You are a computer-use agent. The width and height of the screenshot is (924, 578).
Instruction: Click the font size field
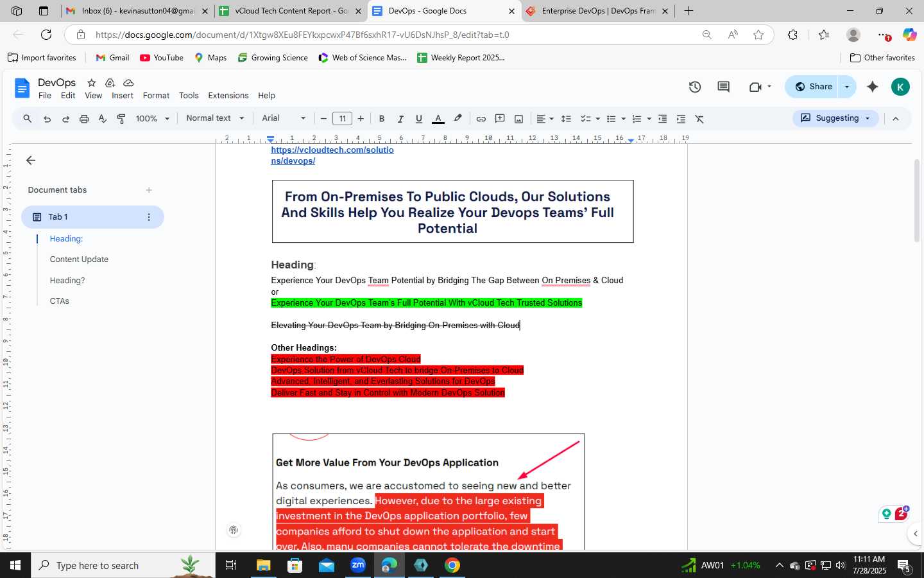tap(342, 119)
